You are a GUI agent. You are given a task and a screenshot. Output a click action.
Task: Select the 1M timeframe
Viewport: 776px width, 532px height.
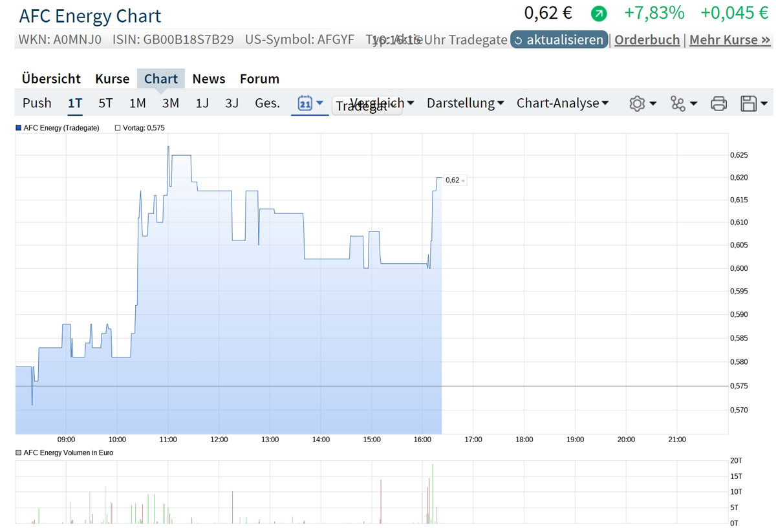click(x=137, y=103)
